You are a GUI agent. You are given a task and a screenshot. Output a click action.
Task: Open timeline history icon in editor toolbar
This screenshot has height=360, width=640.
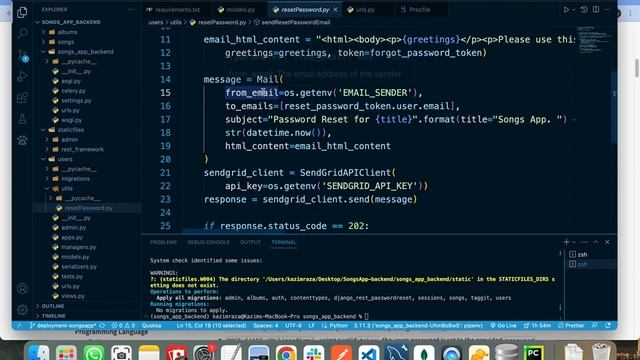584,9
